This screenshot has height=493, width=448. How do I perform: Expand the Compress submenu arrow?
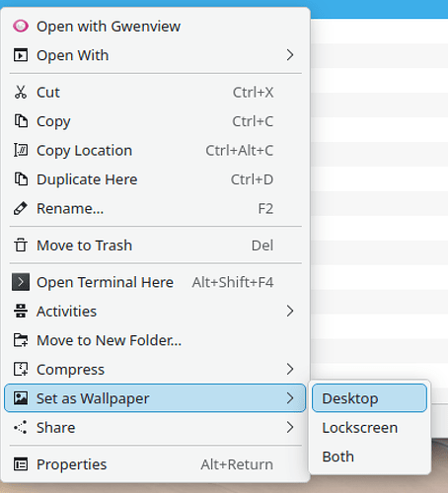[289, 369]
